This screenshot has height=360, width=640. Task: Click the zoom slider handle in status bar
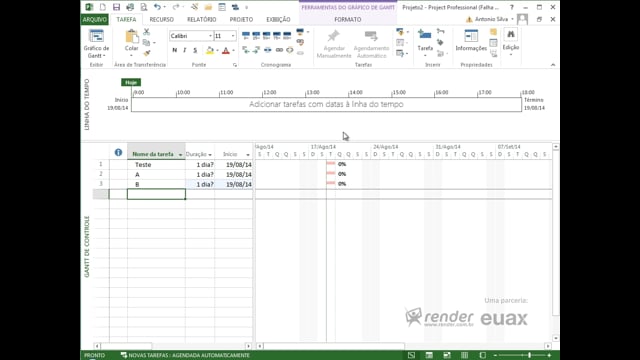[529, 355]
